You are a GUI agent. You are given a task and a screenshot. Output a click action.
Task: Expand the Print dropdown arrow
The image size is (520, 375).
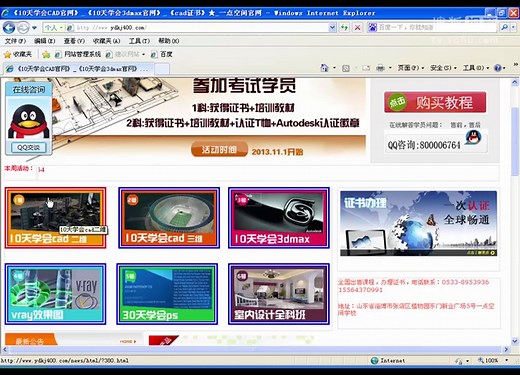pyautogui.click(x=390, y=68)
